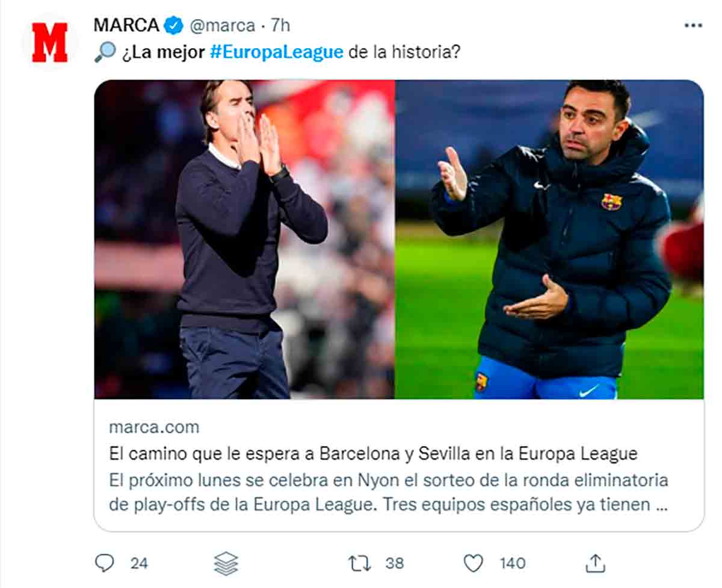Click the stacked layers icon below the tweet
722x588 pixels.
coord(226,563)
